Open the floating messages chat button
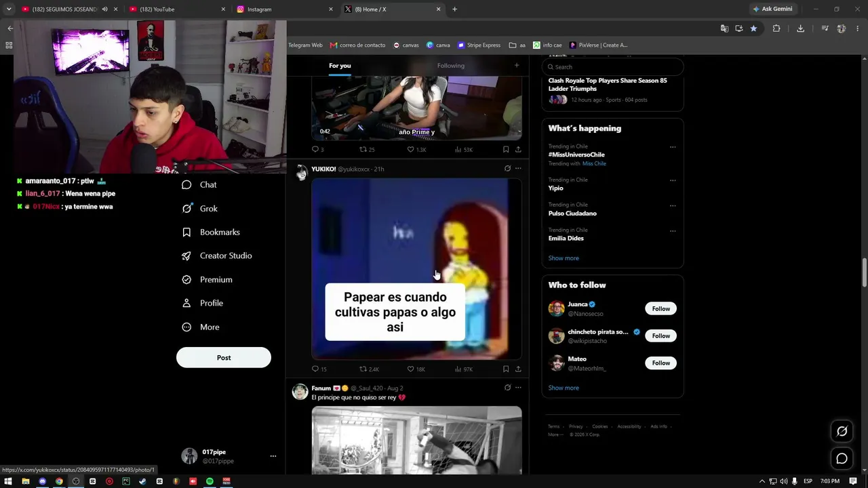This screenshot has width=868, height=488. [842, 459]
